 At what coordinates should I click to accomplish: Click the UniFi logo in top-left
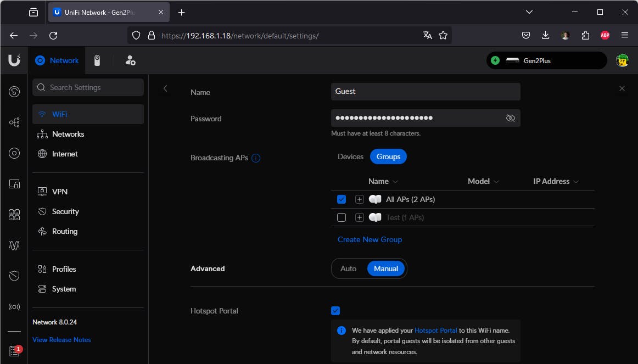[x=14, y=60]
